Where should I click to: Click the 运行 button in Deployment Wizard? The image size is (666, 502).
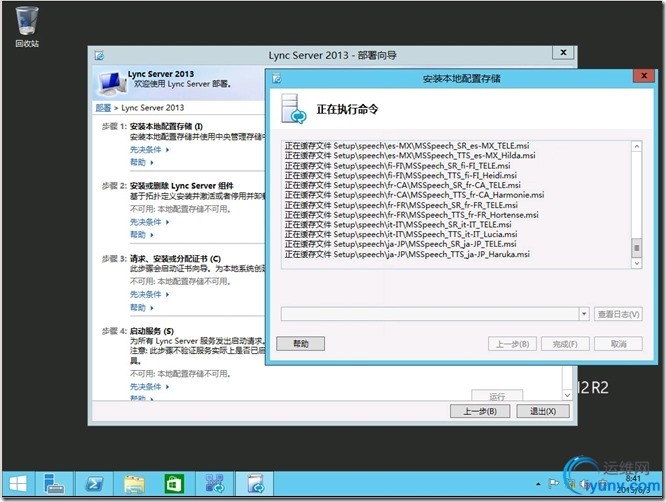tap(497, 396)
